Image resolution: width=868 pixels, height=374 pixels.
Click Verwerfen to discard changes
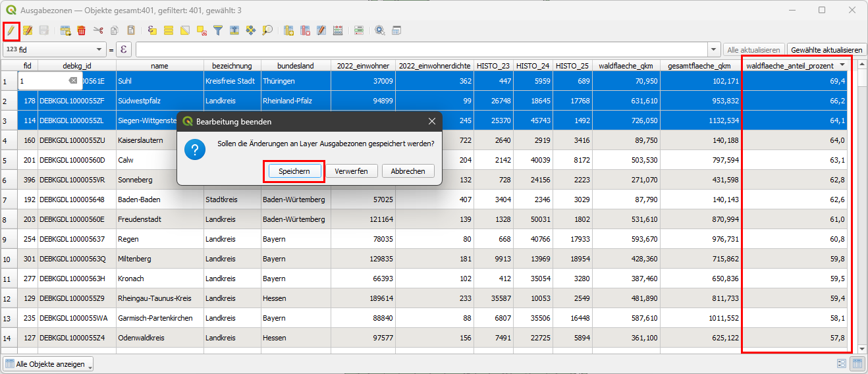pos(351,171)
